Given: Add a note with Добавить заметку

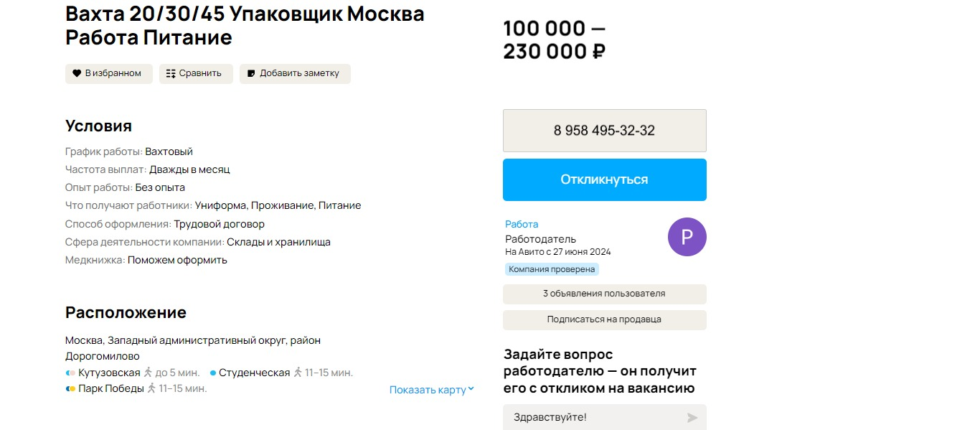Looking at the screenshot, I should point(295,73).
